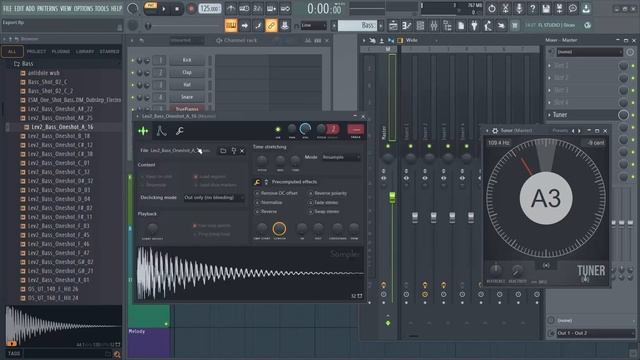Toggle the Normalize option
Screen dimensions: 640x360
[269, 202]
